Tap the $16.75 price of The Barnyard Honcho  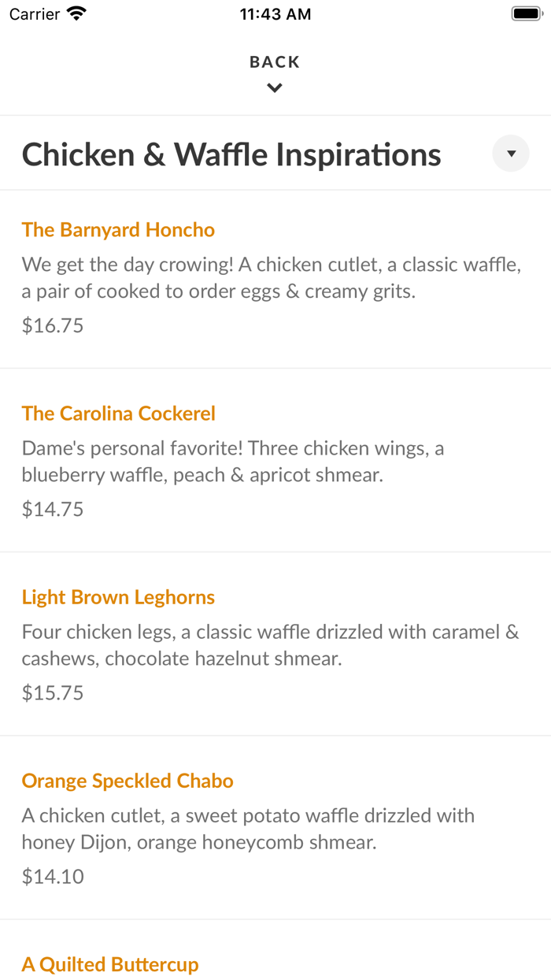click(x=52, y=325)
